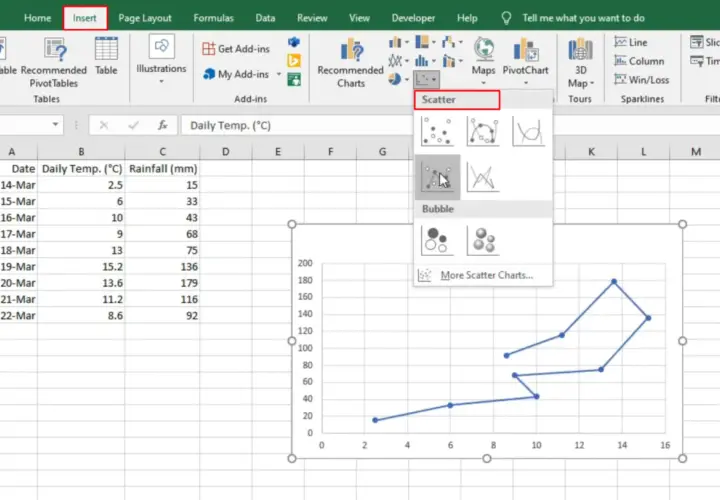The image size is (720, 500).
Task: Pick Scatter with Straight Lines (no markers)
Action: pos(483,177)
